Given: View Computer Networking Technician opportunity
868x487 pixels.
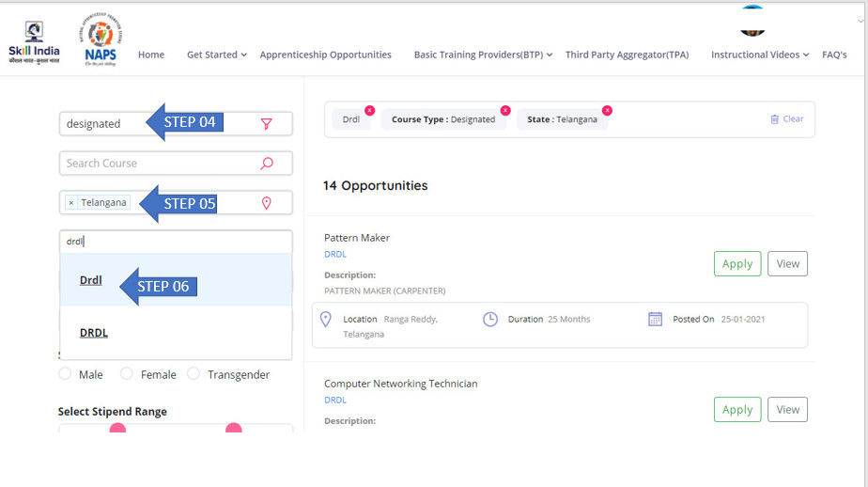Looking at the screenshot, I should coord(787,409).
